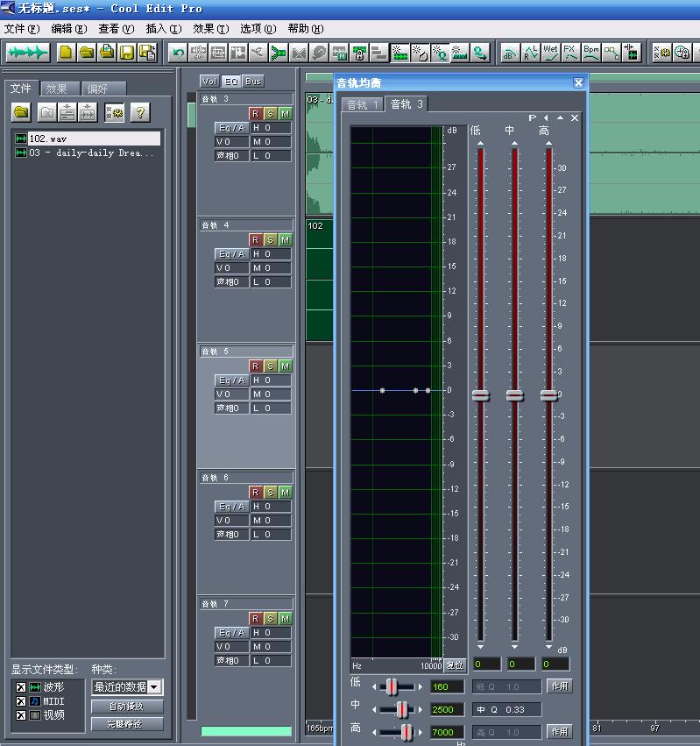700x746 pixels.
Task: Toggle the MIDI file type checkbox
Action: click(21, 701)
